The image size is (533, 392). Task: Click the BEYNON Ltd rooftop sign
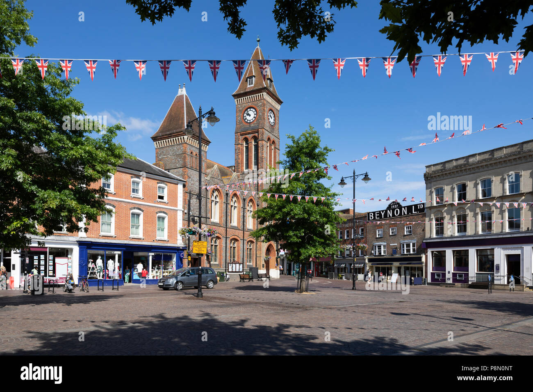click(396, 212)
